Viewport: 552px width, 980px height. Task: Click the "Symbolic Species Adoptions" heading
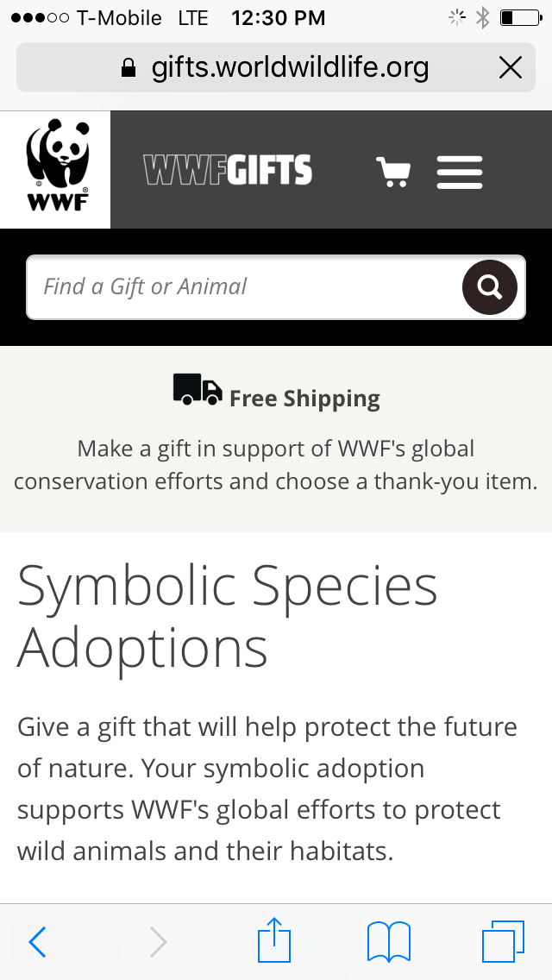[228, 616]
